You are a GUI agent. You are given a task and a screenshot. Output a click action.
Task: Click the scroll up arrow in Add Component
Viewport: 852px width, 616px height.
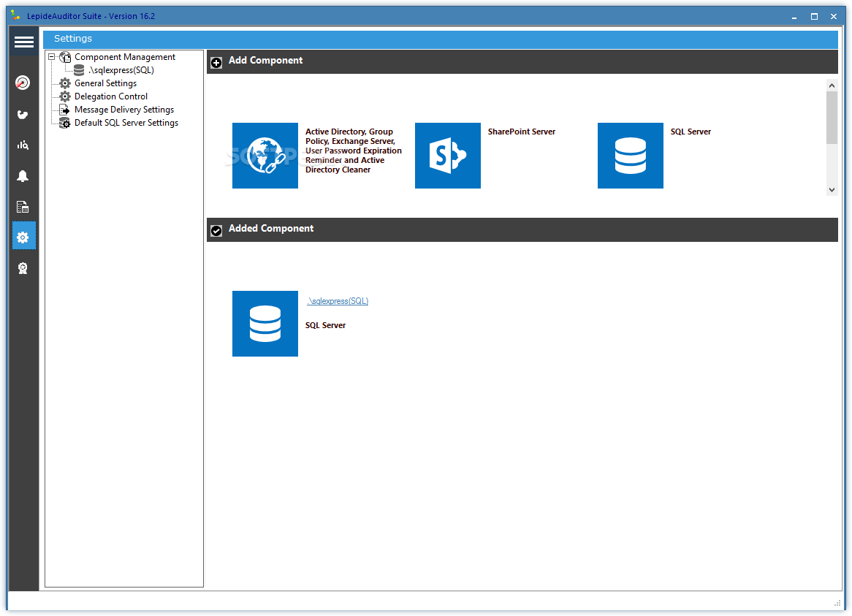832,85
